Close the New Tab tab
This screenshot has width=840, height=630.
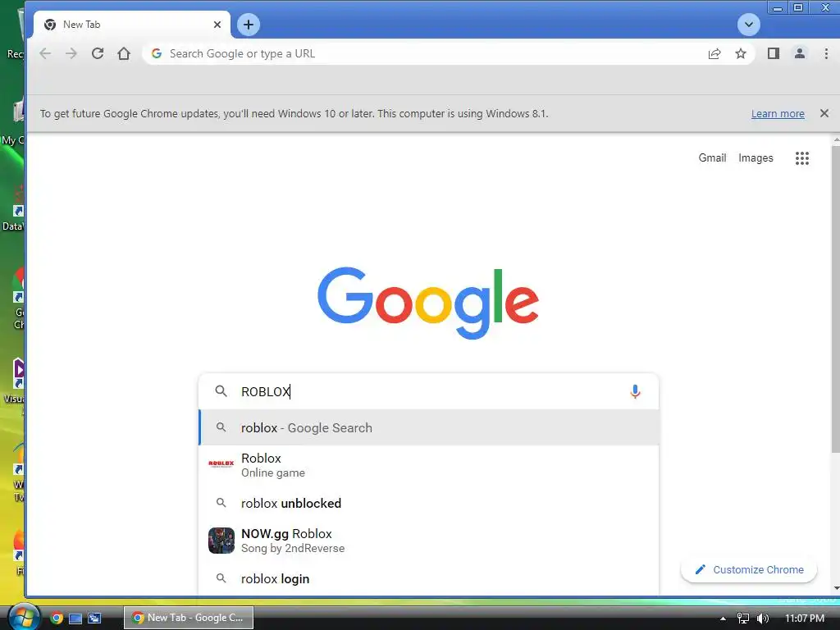pos(217,25)
